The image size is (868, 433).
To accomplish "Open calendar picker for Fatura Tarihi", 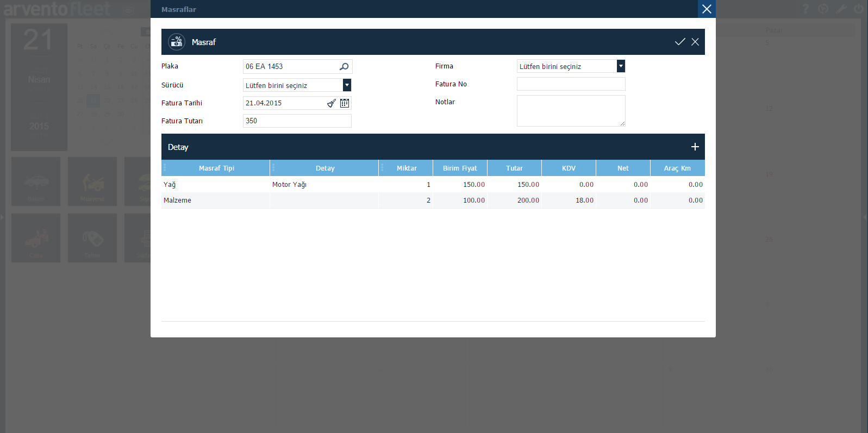I will pos(345,103).
